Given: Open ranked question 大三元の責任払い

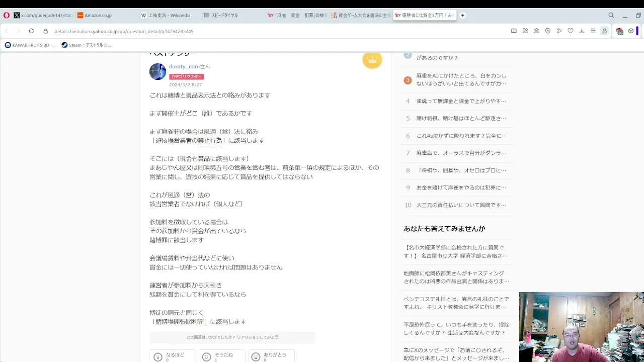Looking at the screenshot, I should click(461, 205).
